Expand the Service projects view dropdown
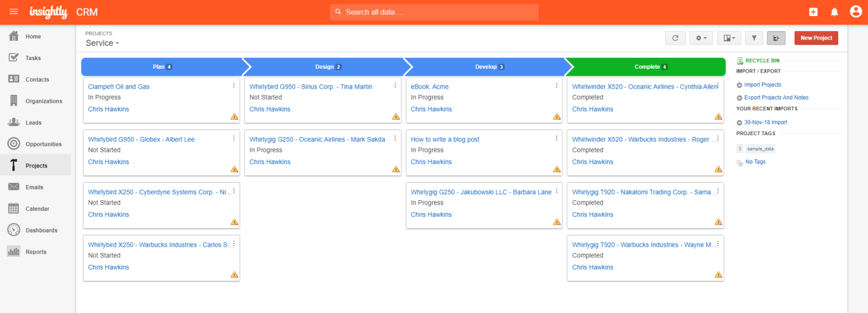The width and height of the screenshot is (868, 313). coord(102,43)
